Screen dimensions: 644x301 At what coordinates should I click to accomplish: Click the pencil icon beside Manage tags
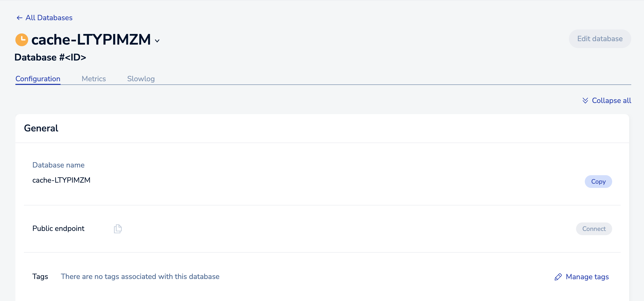point(558,277)
